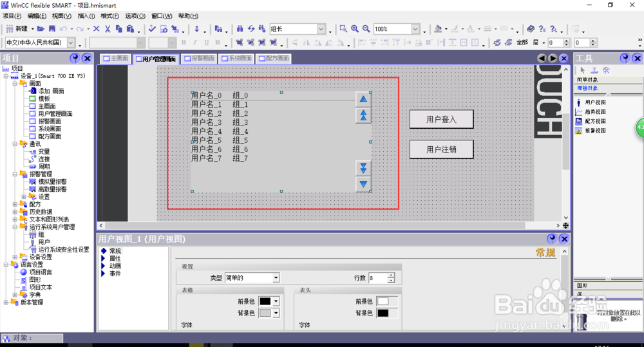The width and height of the screenshot is (644, 347).
Task: Click the zoom out magnifier icon
Action: [366, 29]
